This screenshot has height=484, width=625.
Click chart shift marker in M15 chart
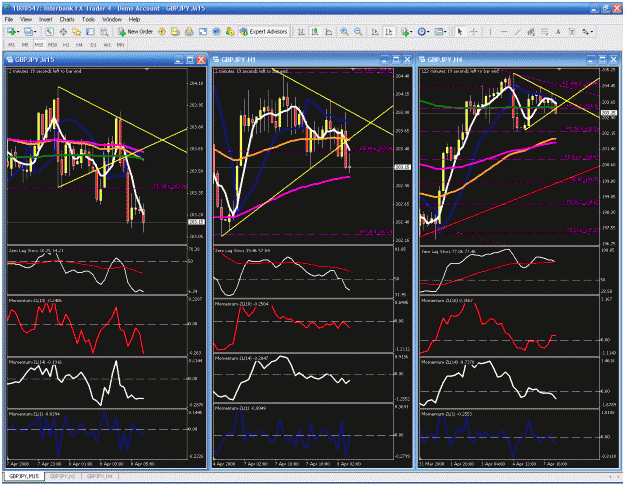[x=147, y=70]
